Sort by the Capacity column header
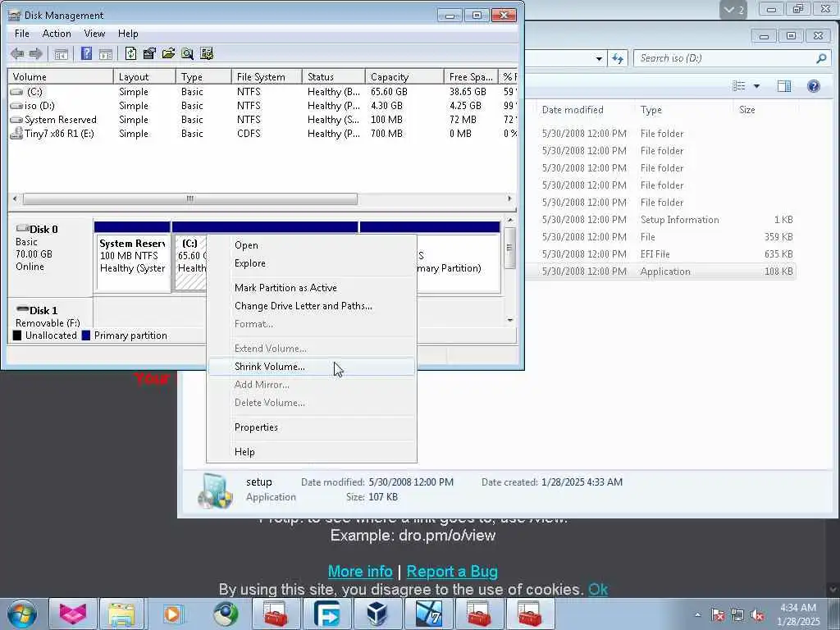The width and height of the screenshot is (840, 630). (404, 76)
